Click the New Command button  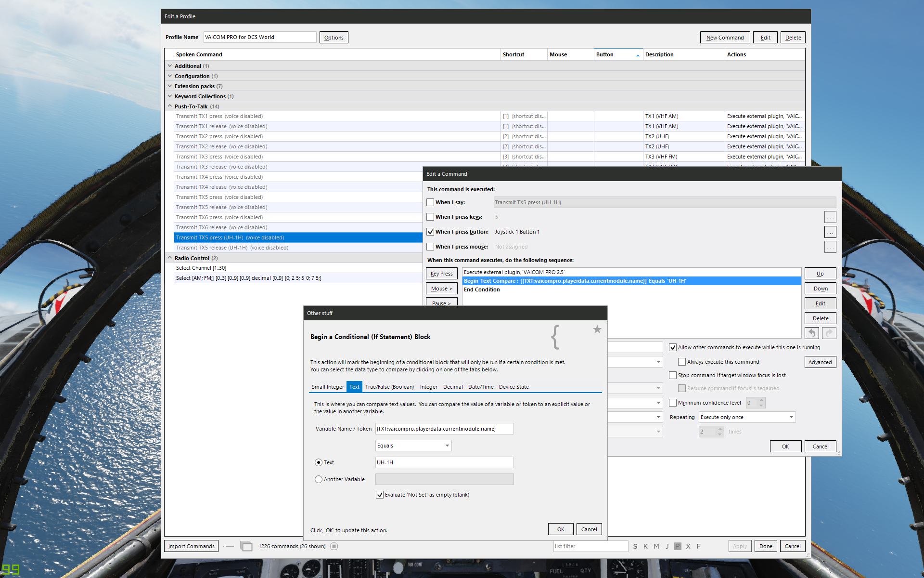coord(725,38)
